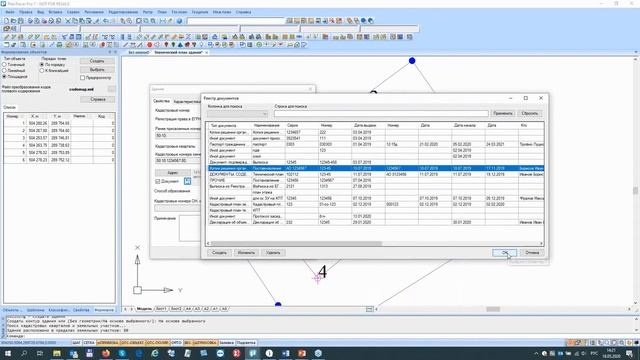The image size is (640, 360).
Task: Click the drawing area horizontal scrollbar thumb
Action: (x=493, y=309)
